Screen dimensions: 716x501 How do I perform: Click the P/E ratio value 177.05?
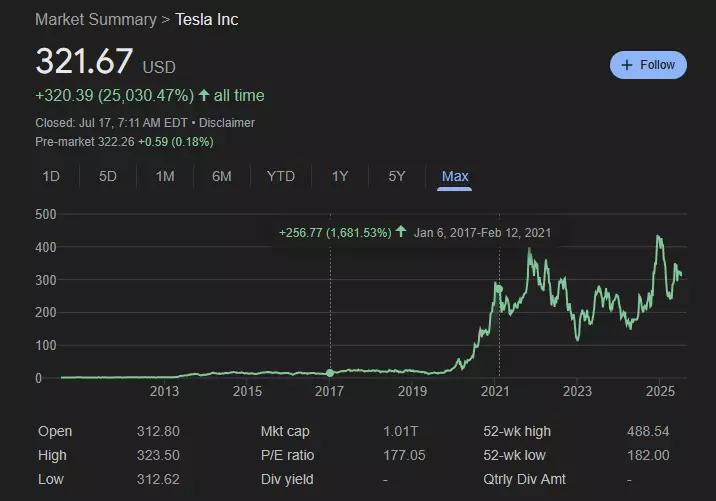pos(404,455)
